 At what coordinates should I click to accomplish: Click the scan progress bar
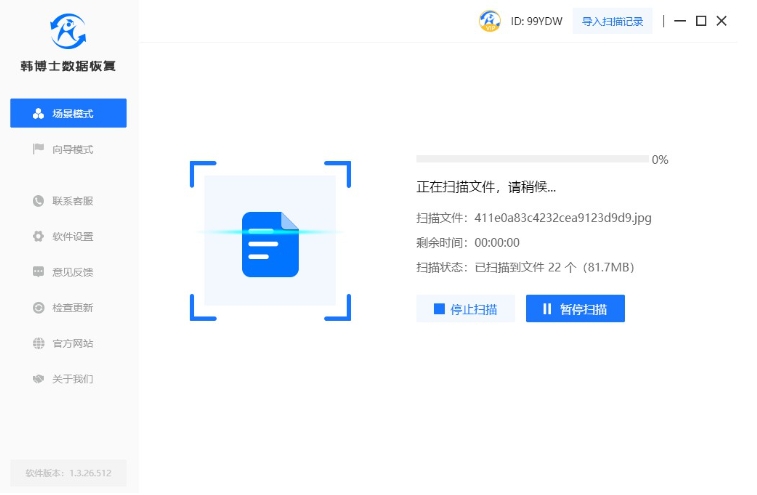click(x=532, y=159)
